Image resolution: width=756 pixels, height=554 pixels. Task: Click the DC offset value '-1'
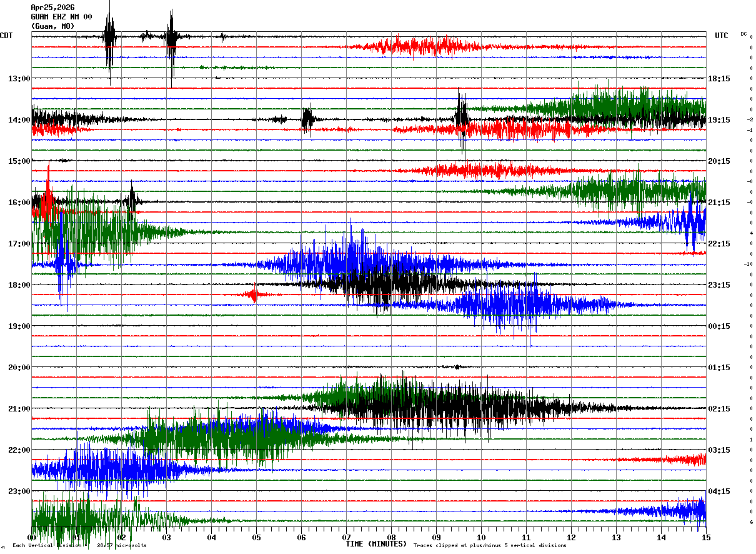750,130
